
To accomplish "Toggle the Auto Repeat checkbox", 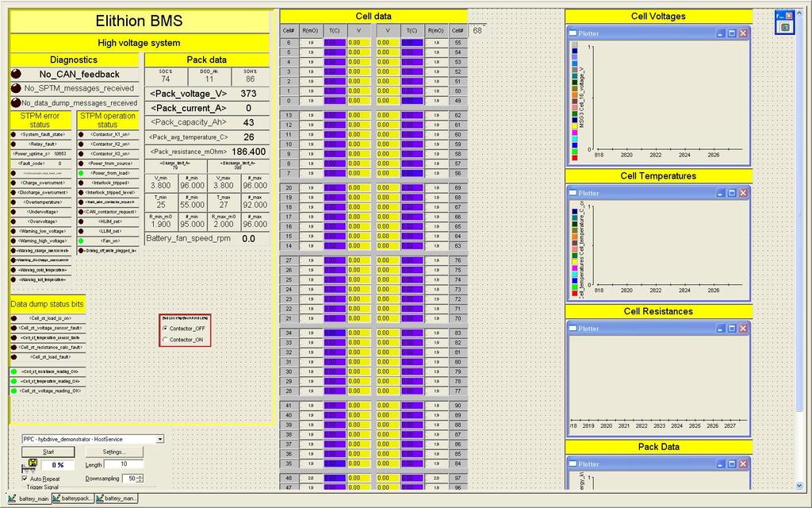I will (x=25, y=479).
